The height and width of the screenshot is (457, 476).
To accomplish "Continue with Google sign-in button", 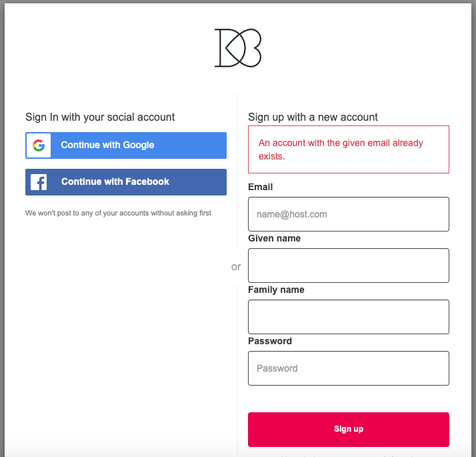I will click(126, 145).
